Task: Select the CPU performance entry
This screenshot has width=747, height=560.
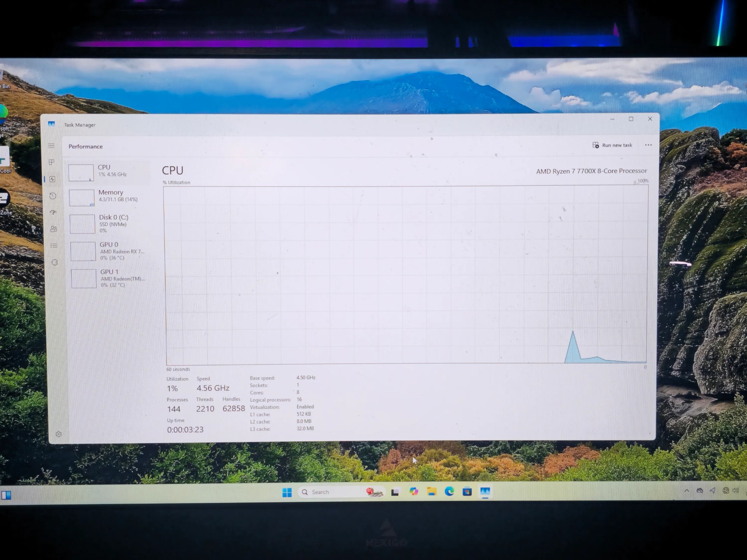Action: (x=108, y=172)
